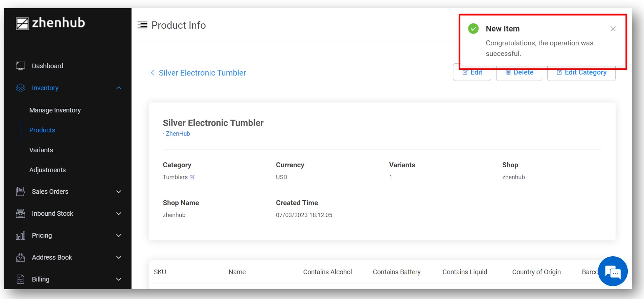Open Manage Inventory menu item

click(x=55, y=110)
